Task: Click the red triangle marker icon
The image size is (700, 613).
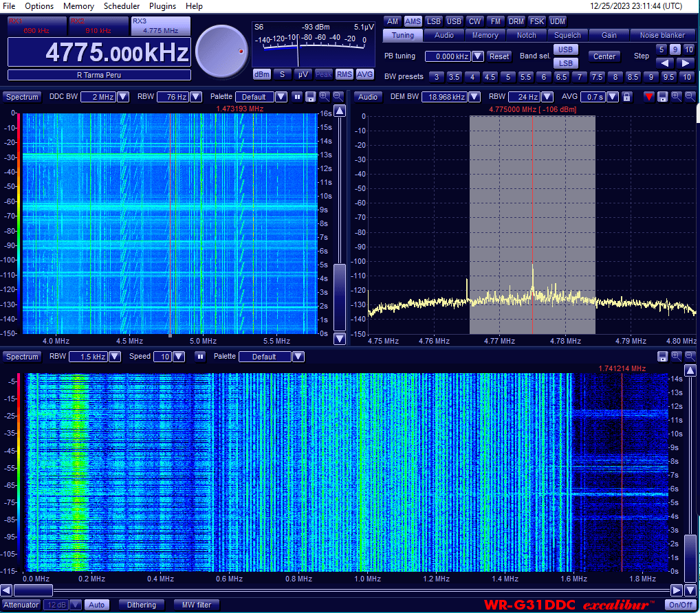Action: pyautogui.click(x=648, y=97)
